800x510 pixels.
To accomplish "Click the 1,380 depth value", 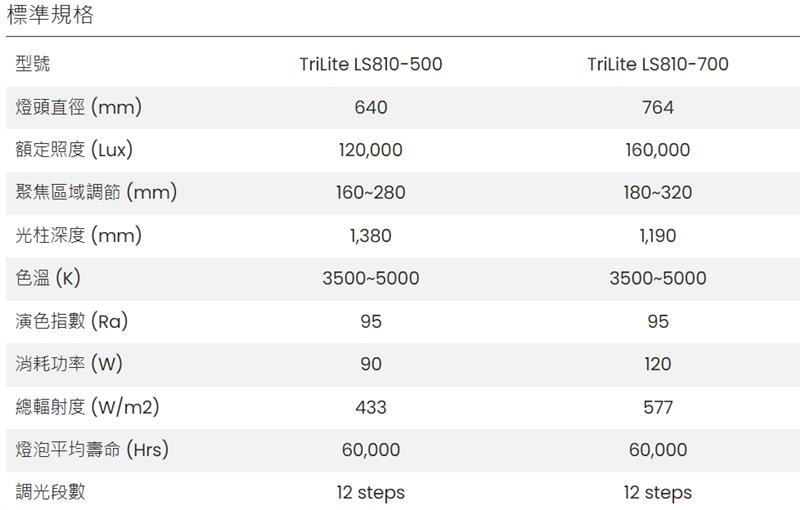I will [371, 236].
